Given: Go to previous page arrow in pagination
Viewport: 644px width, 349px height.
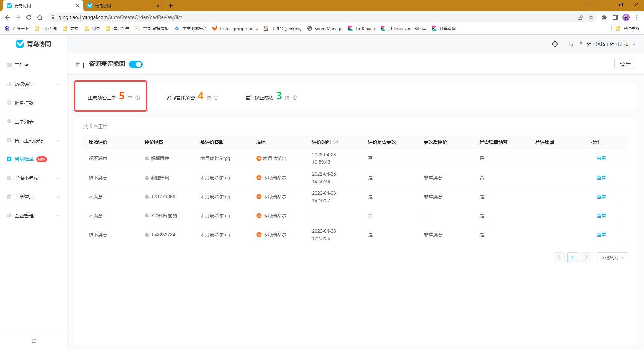Looking at the screenshot, I should [559, 258].
